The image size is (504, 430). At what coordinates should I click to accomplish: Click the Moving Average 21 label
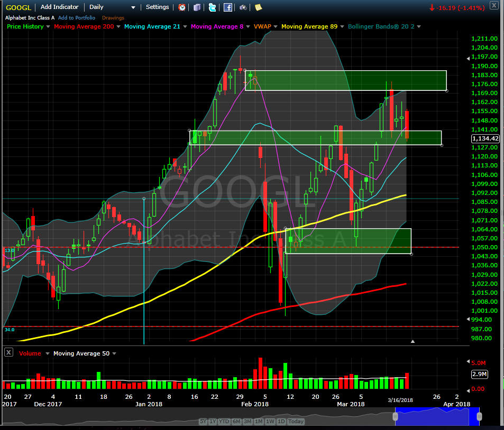[152, 26]
